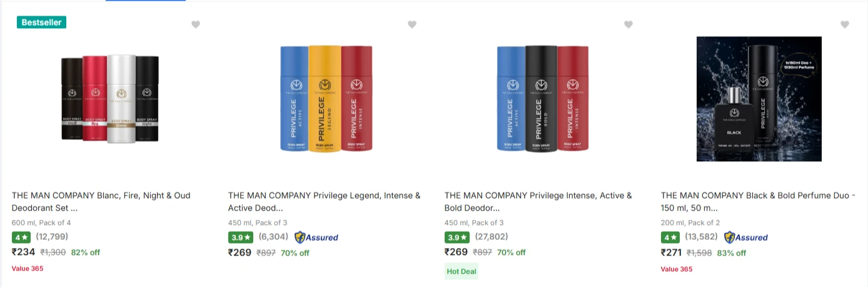Click the Hot Deal tag
The image size is (868, 288).
[461, 271]
